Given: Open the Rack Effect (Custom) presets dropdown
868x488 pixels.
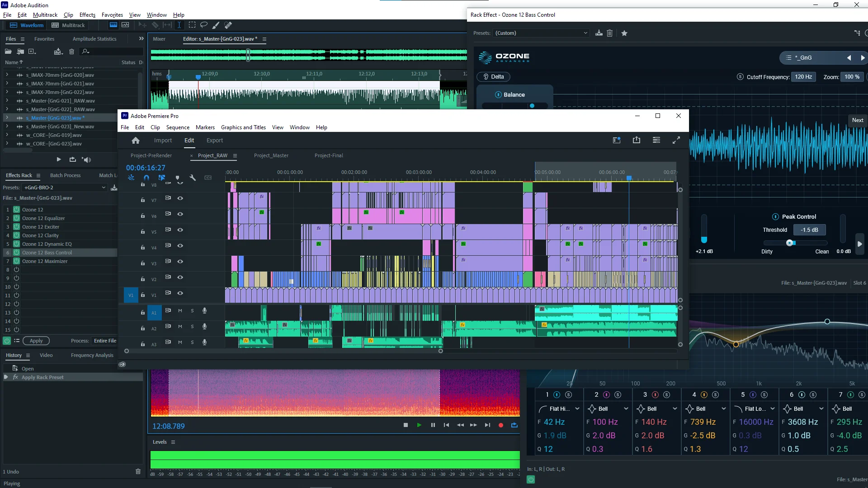Looking at the screenshot, I should tap(541, 33).
